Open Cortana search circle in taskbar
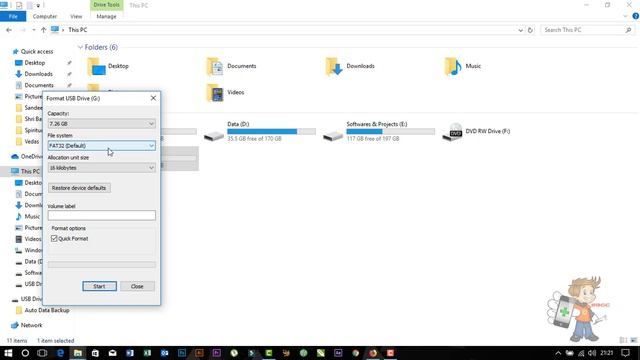 (25, 353)
